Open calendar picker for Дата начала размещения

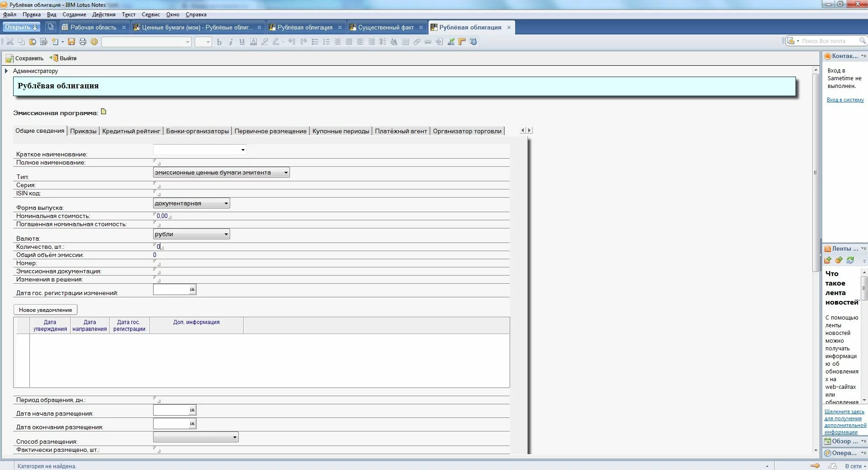click(192, 410)
